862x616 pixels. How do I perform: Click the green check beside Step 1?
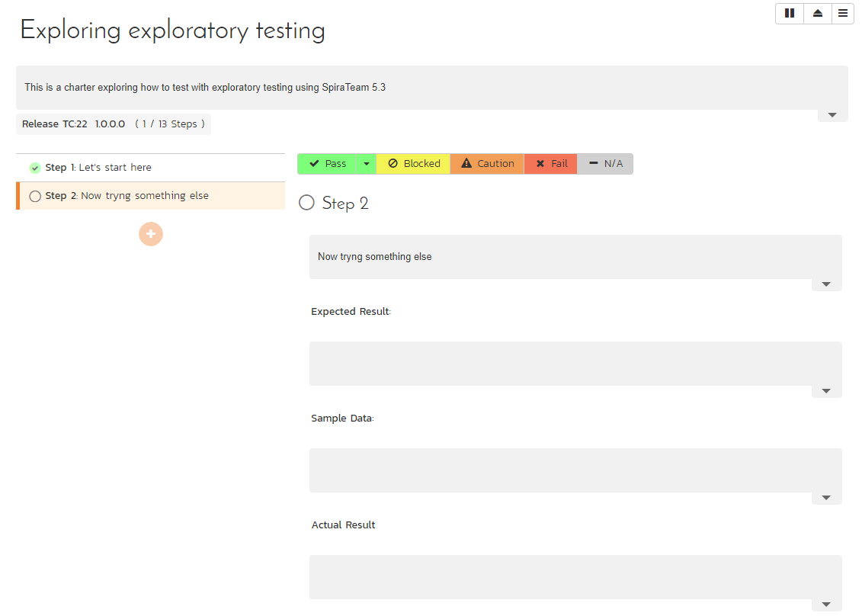tap(35, 167)
